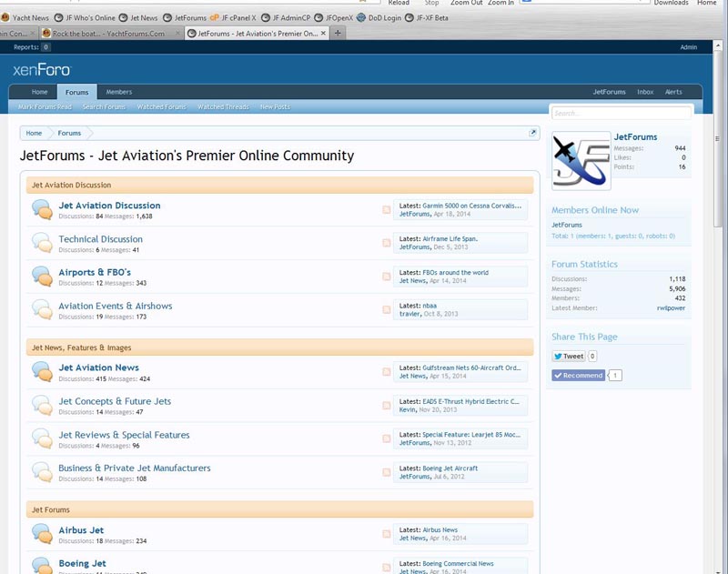Click Jet Concepts & Future Jets bubble icon
Viewport: 728px width, 574px height.
click(x=42, y=406)
